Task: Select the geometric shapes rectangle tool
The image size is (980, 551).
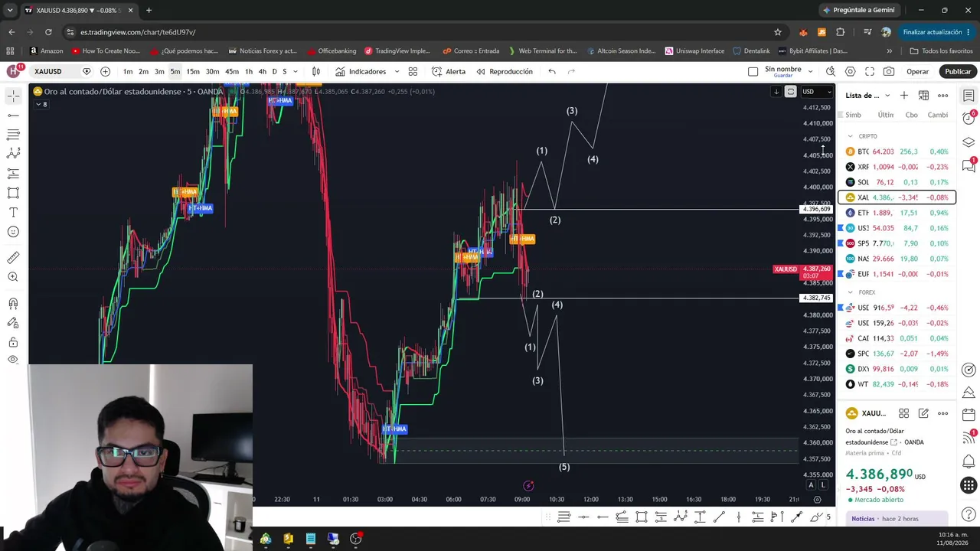Action: click(x=13, y=193)
